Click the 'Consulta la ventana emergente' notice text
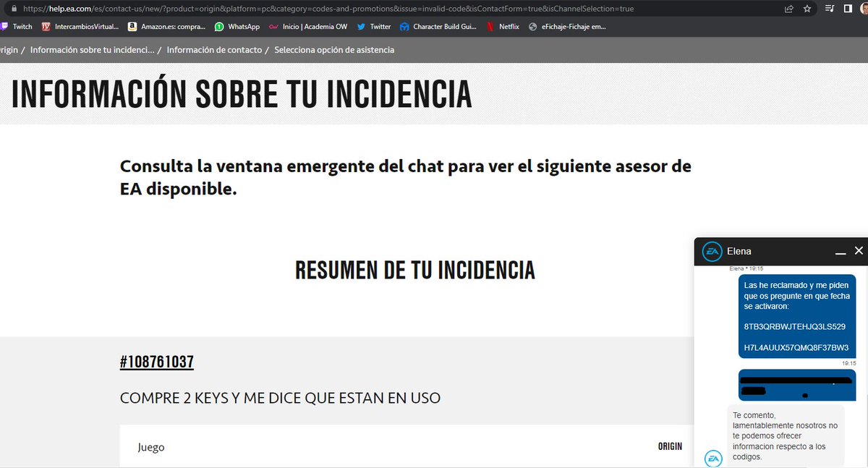This screenshot has height=468, width=868. (x=406, y=178)
